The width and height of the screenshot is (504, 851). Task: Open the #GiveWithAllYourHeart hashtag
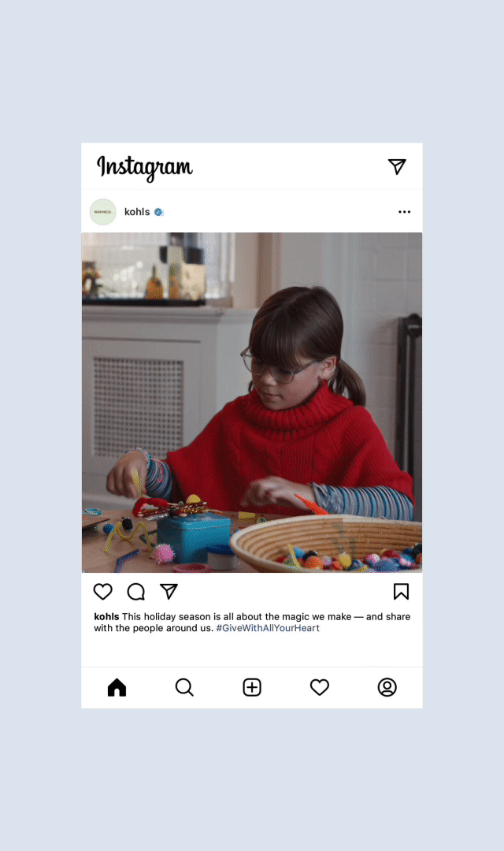click(268, 628)
